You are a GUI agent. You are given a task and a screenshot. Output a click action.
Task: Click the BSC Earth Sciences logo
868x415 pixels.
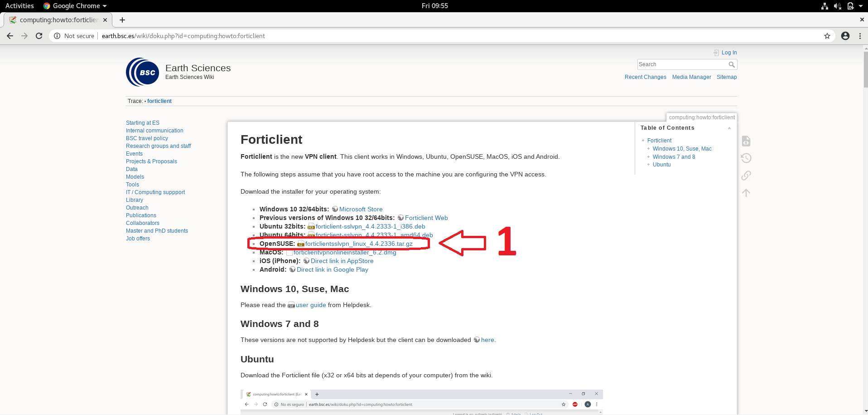click(x=143, y=72)
